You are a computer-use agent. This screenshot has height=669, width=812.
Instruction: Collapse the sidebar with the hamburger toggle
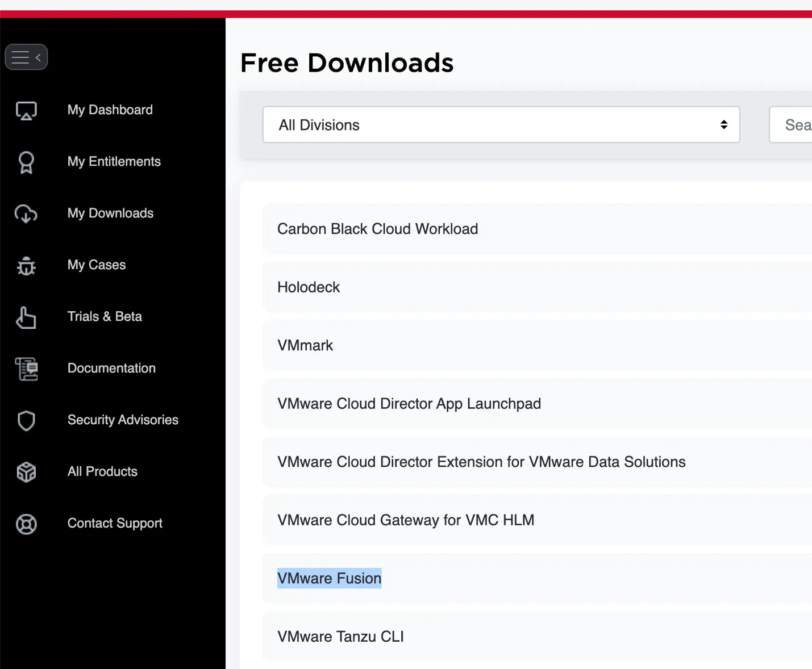click(26, 57)
